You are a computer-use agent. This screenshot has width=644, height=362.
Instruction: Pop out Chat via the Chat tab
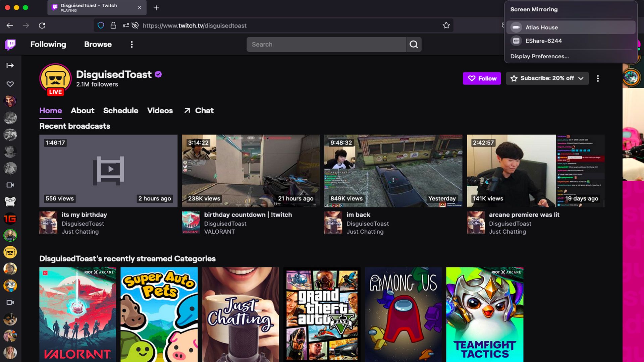[x=199, y=111]
